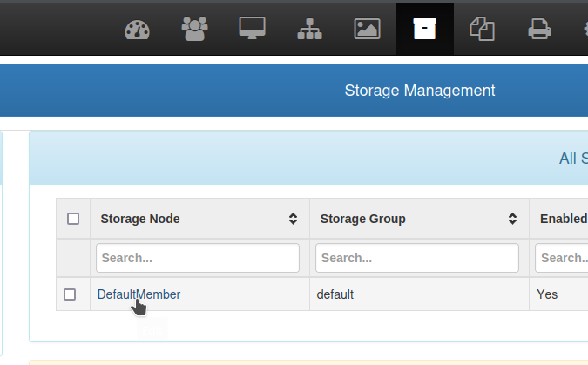Click the Enabled column search field
The width and height of the screenshot is (588, 365).
coord(562,258)
